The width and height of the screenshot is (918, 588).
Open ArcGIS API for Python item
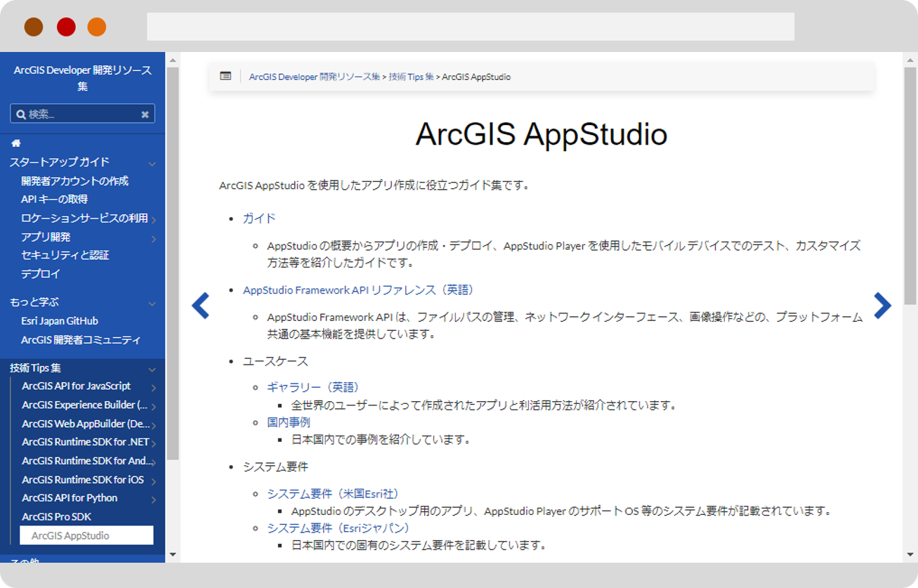point(70,497)
